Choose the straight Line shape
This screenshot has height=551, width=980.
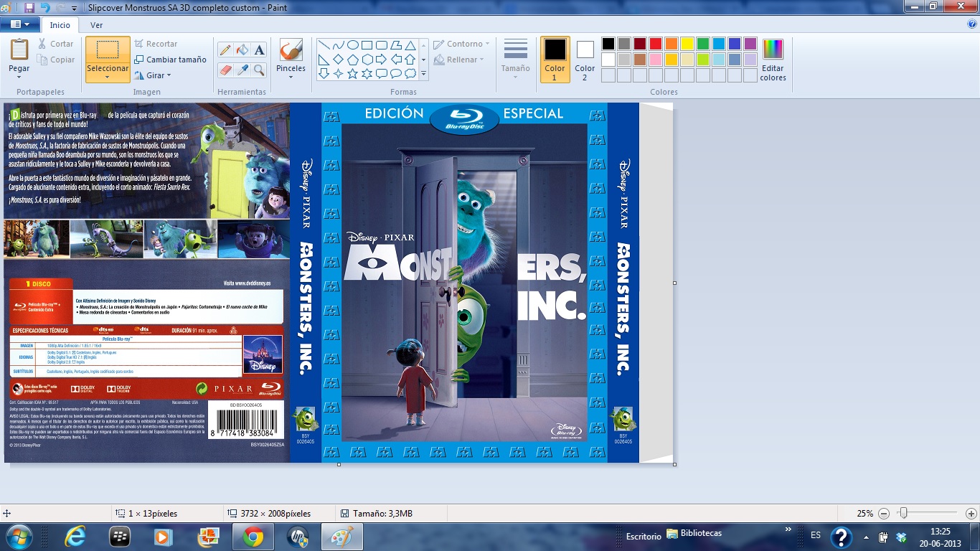pos(324,45)
